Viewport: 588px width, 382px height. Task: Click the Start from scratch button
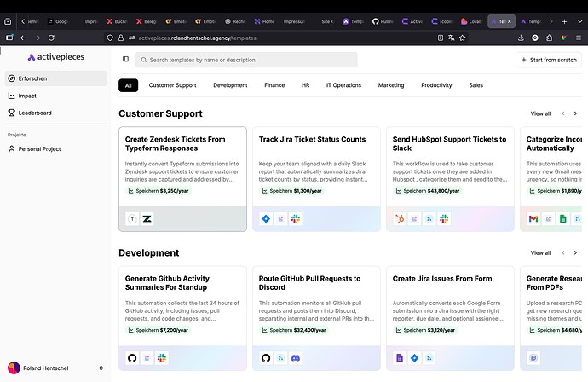(549, 60)
